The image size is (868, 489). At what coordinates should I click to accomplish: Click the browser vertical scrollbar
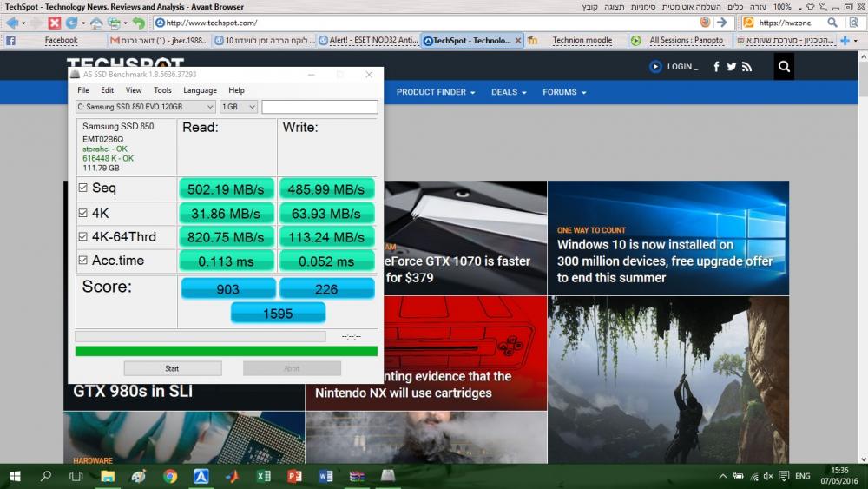tap(863, 257)
